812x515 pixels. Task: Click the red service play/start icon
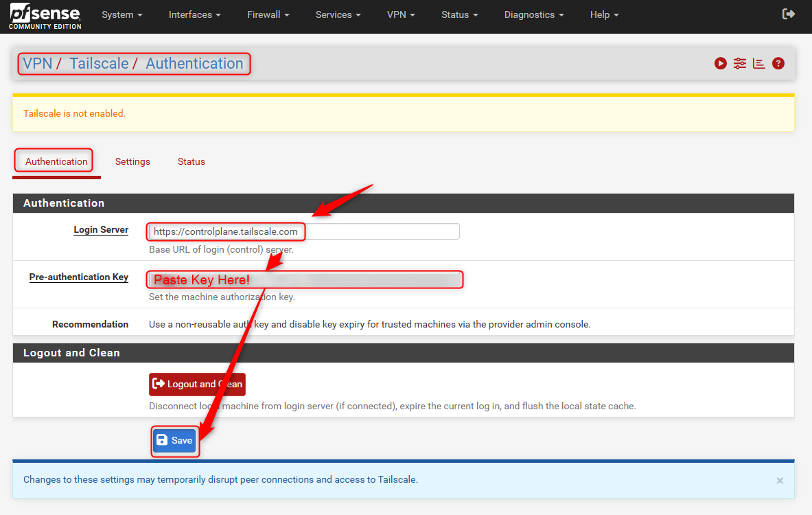tap(720, 63)
